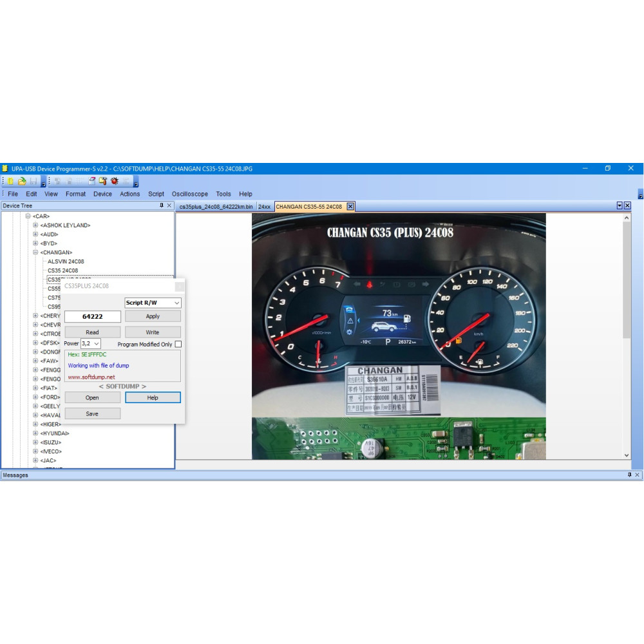Expand the <HYUNDAI> tree node
Viewport: 644px width, 644px height.
point(35,433)
